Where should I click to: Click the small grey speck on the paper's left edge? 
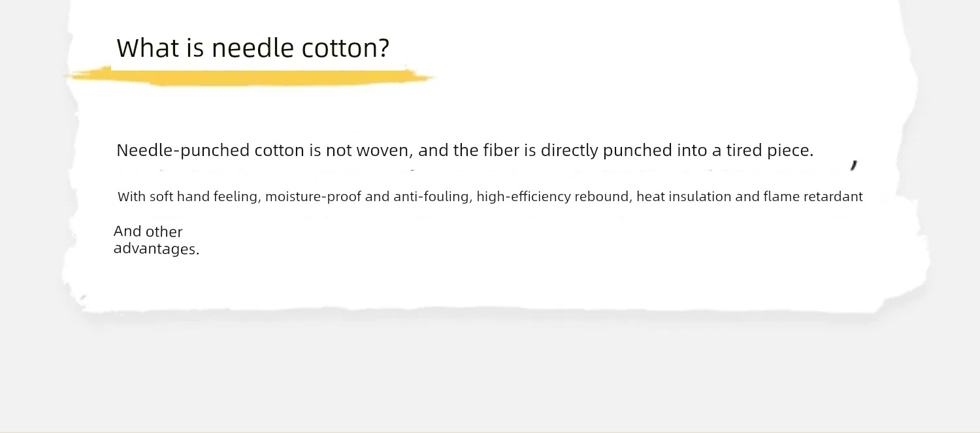click(83, 298)
